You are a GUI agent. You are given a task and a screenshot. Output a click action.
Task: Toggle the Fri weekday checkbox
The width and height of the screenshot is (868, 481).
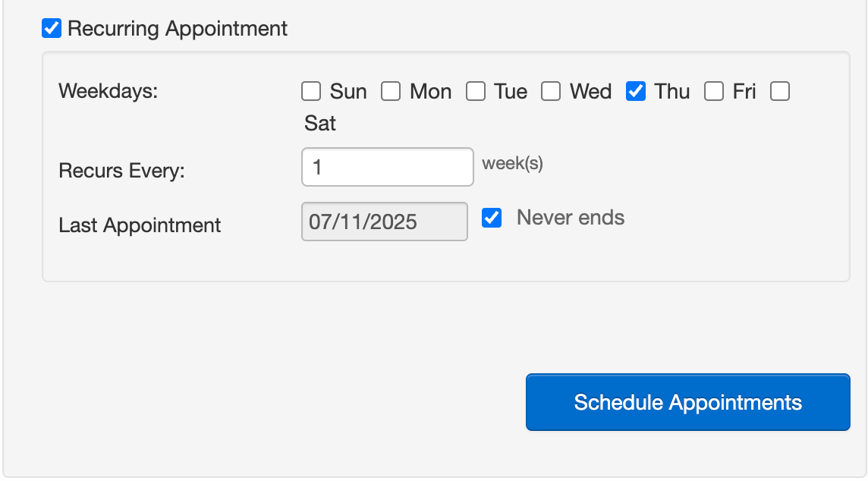click(714, 92)
